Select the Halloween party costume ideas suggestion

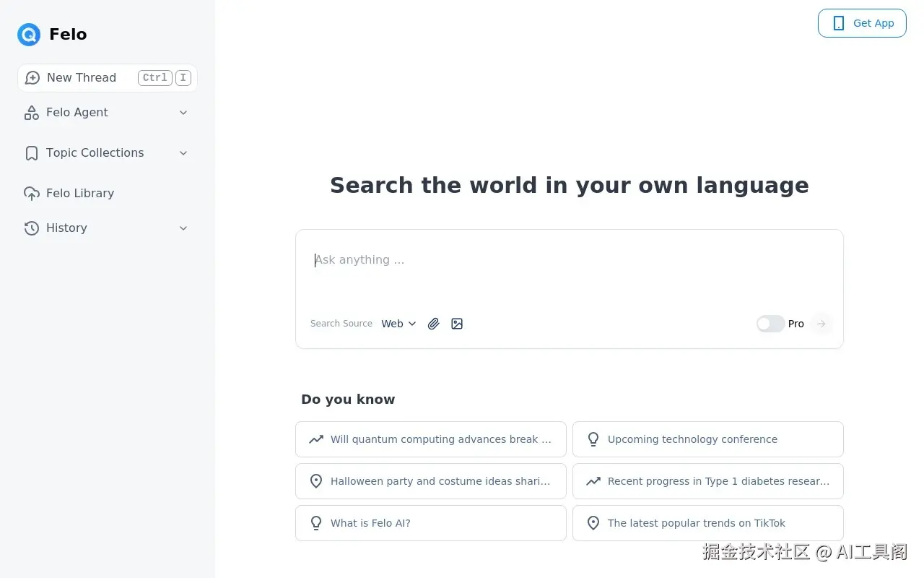431,481
